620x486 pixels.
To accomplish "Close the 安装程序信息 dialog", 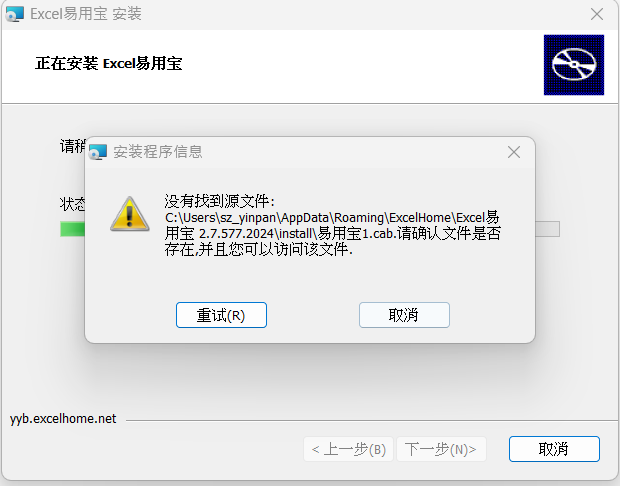I will (x=514, y=152).
